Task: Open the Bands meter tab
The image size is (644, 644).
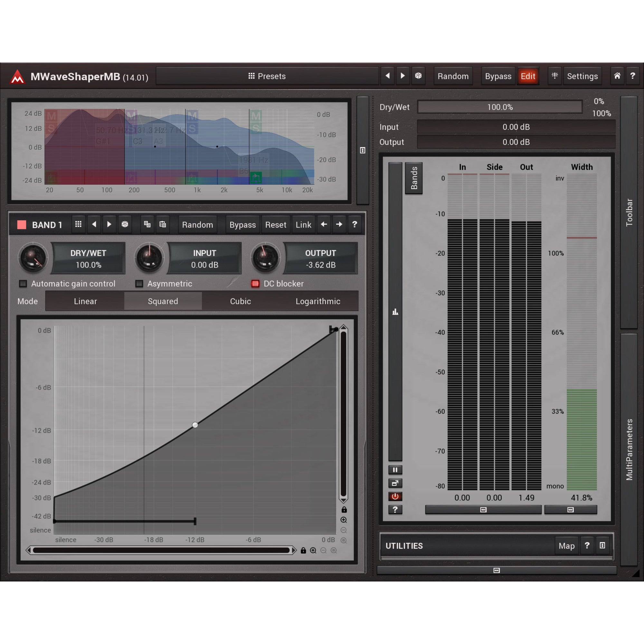Action: 414,178
